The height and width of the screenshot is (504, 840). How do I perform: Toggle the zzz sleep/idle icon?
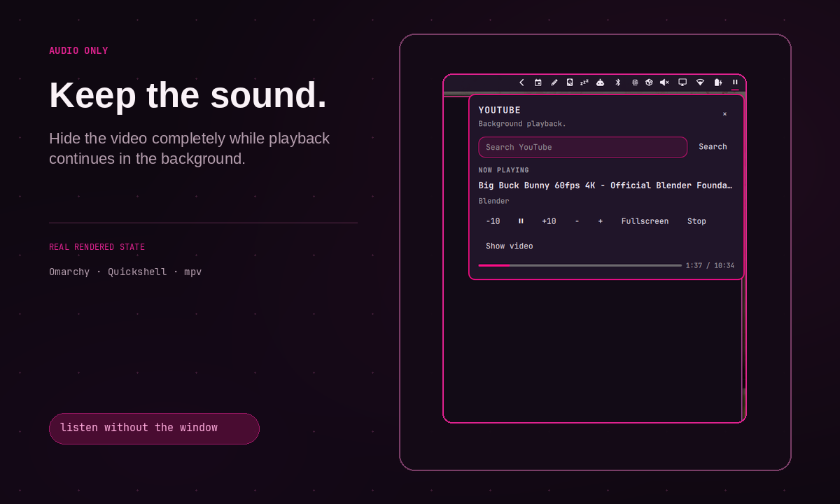[584, 83]
